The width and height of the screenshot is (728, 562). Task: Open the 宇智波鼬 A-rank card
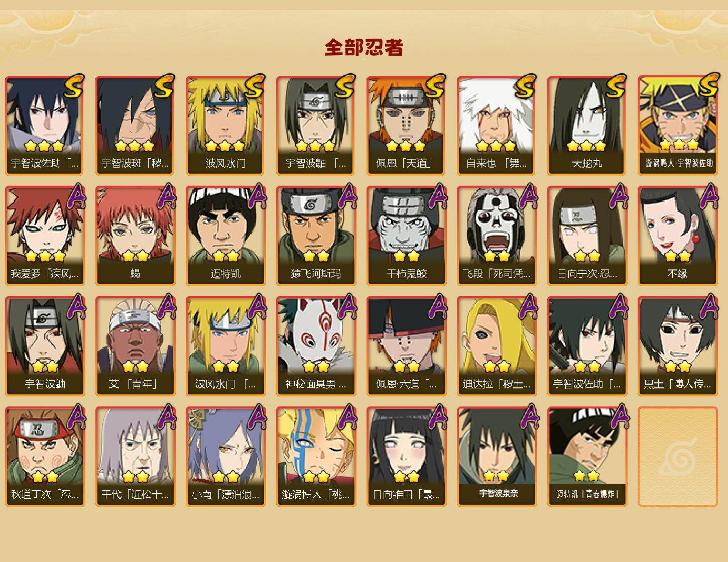45,346
